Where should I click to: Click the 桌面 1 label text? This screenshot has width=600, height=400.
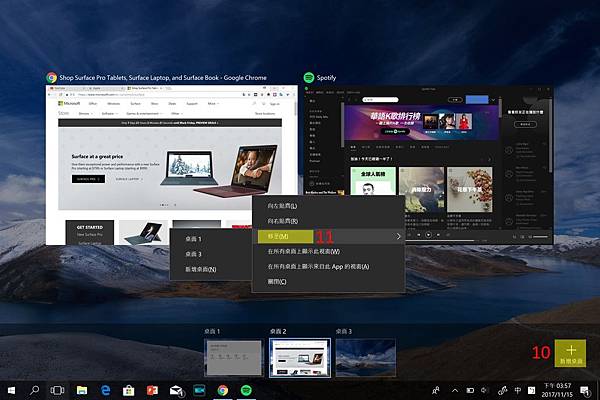click(x=212, y=331)
